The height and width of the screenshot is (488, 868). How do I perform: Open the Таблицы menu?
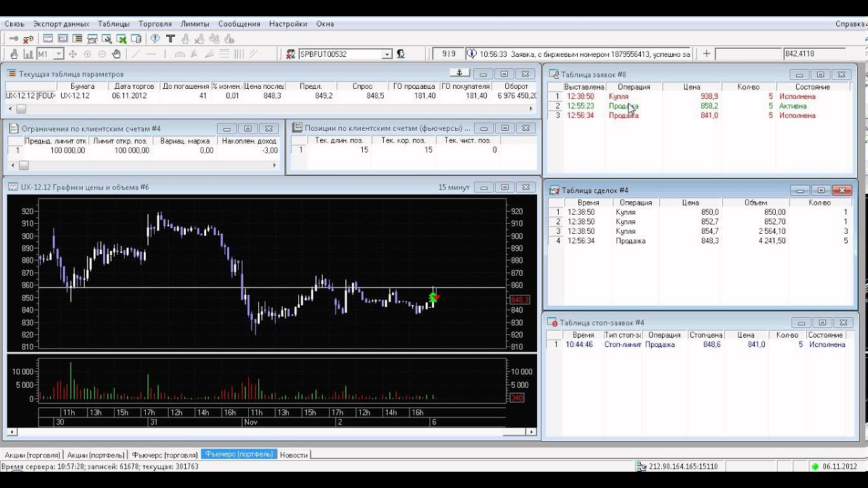(114, 24)
